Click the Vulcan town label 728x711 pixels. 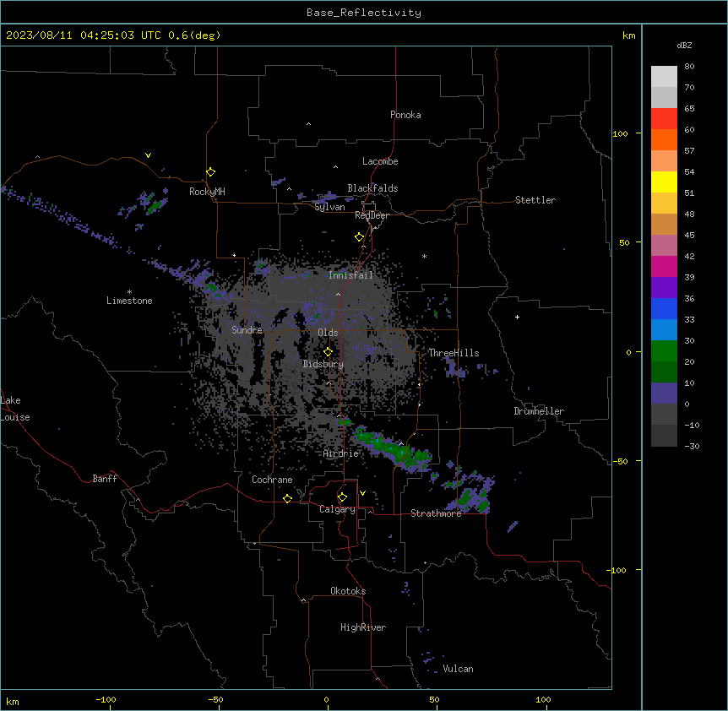[459, 669]
